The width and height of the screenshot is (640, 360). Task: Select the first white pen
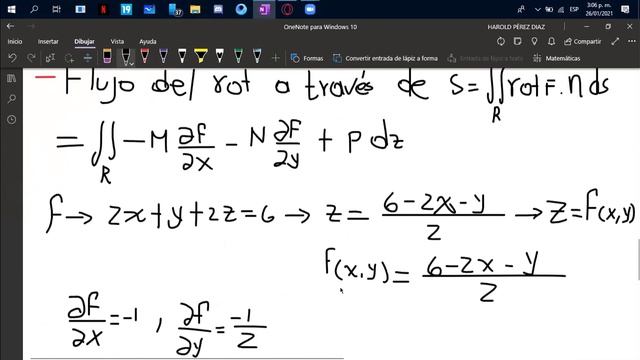click(x=182, y=56)
